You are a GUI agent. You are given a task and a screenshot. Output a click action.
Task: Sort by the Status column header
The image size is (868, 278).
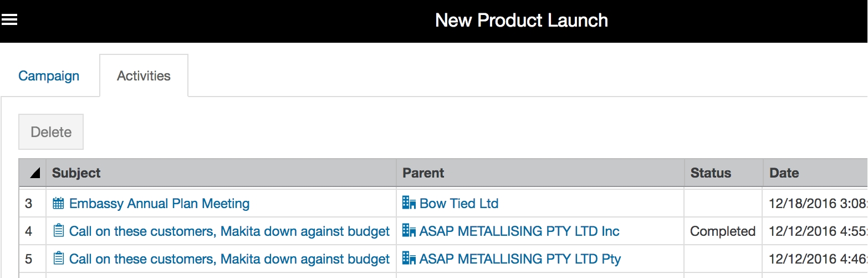711,173
